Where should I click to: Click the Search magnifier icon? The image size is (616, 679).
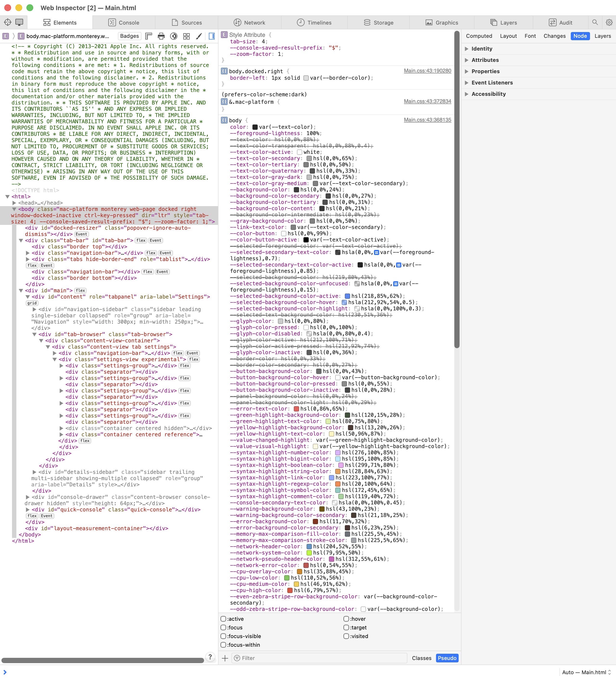(x=595, y=22)
